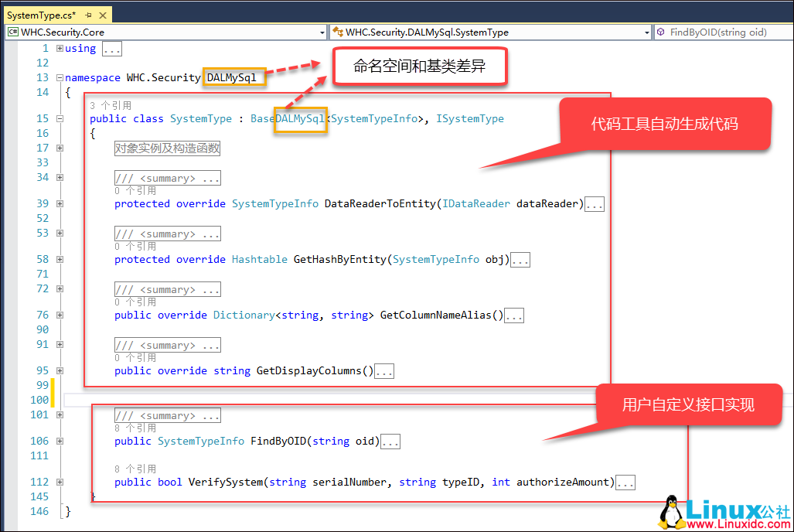This screenshot has height=532, width=794.
Task: Open the WHC.Security.DALMySql.SystemType type dropdown
Action: pyautogui.click(x=648, y=32)
